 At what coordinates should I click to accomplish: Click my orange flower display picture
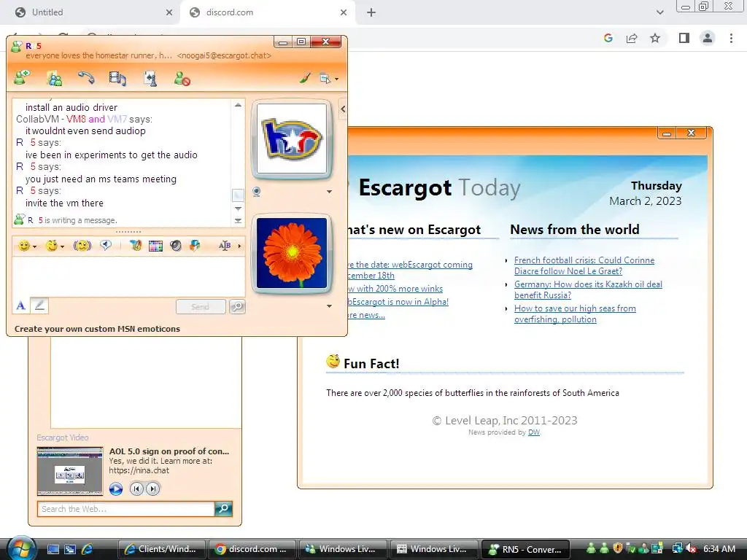click(292, 253)
